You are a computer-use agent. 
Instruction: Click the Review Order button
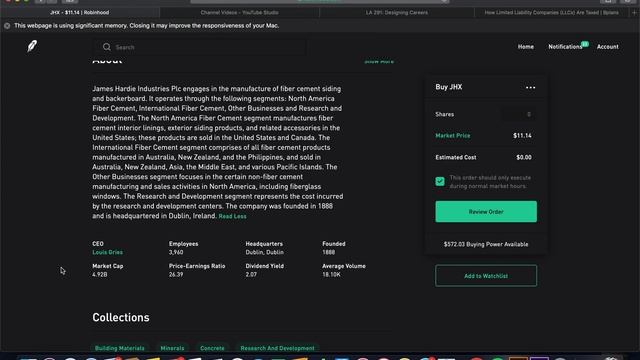(486, 211)
